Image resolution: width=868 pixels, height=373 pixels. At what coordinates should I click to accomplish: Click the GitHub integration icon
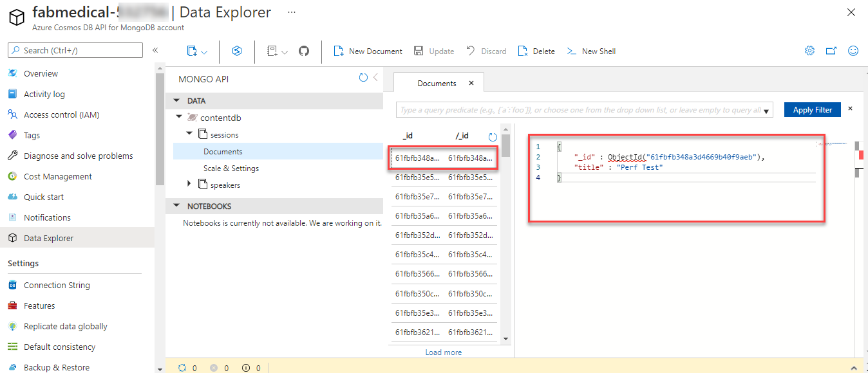[303, 51]
